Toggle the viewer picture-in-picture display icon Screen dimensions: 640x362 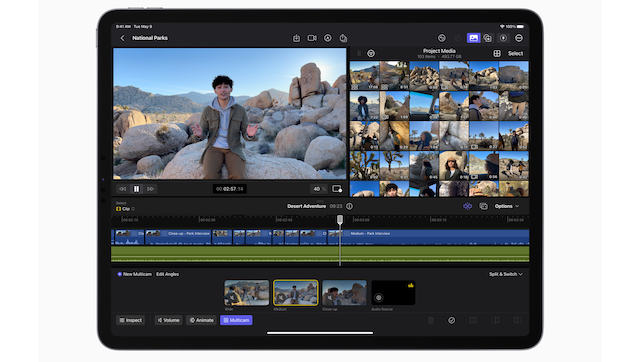(337, 189)
